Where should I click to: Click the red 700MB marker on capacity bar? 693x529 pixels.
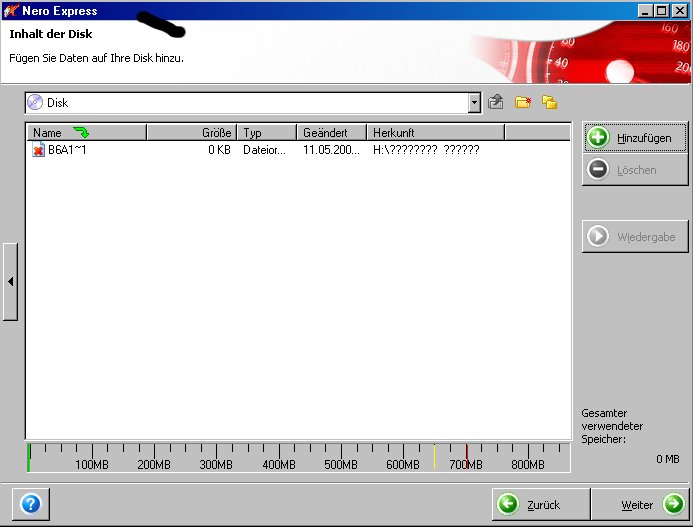[467, 457]
